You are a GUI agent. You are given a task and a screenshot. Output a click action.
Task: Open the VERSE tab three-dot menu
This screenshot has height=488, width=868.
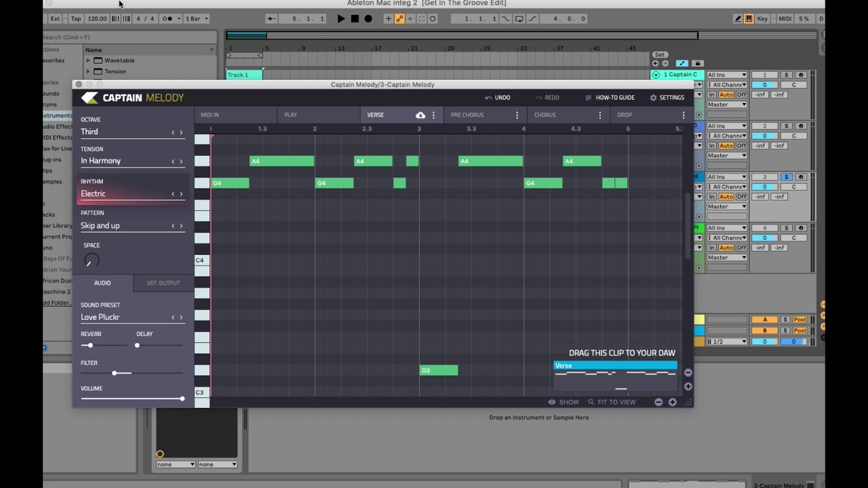(434, 115)
